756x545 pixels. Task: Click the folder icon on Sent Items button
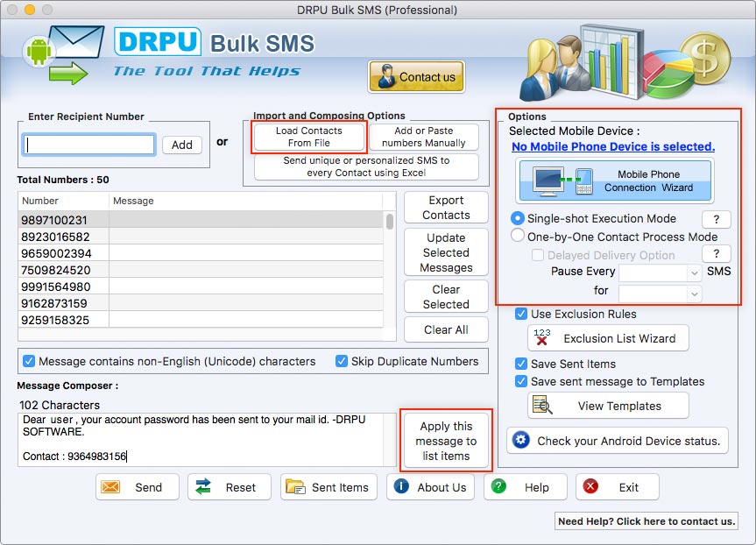295,487
